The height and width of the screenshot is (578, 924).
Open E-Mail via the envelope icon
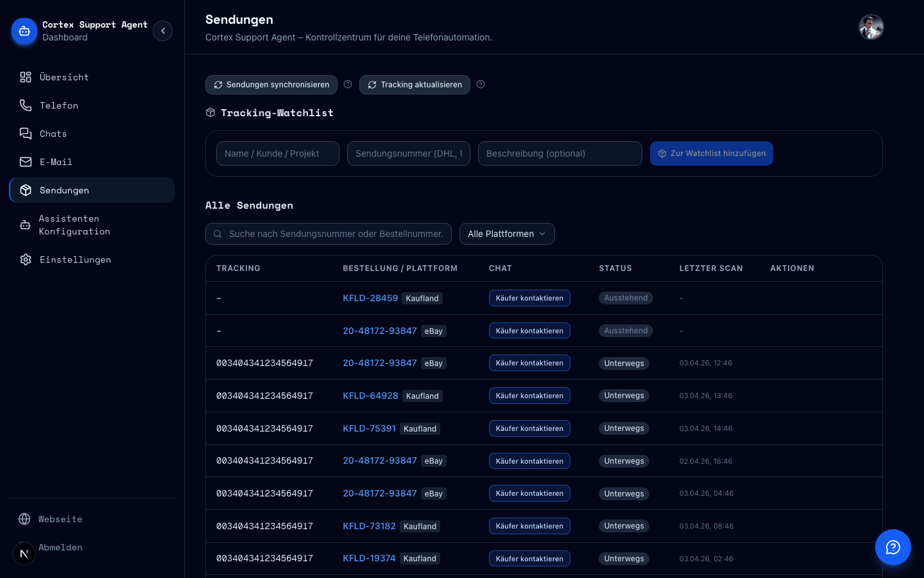click(x=26, y=162)
